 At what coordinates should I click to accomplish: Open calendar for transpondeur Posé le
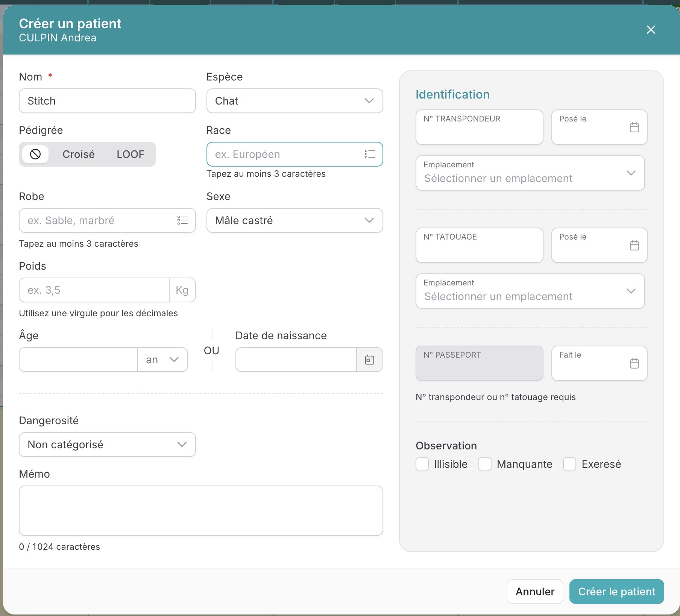tap(634, 127)
